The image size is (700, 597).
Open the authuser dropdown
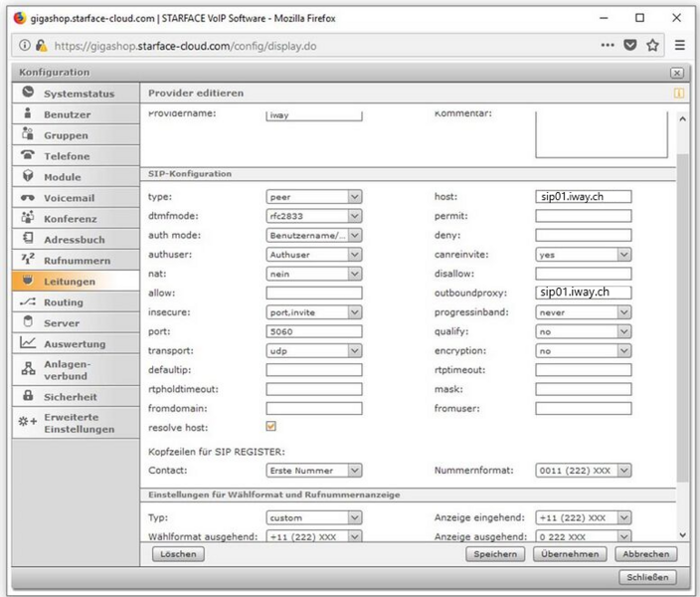coord(314,255)
